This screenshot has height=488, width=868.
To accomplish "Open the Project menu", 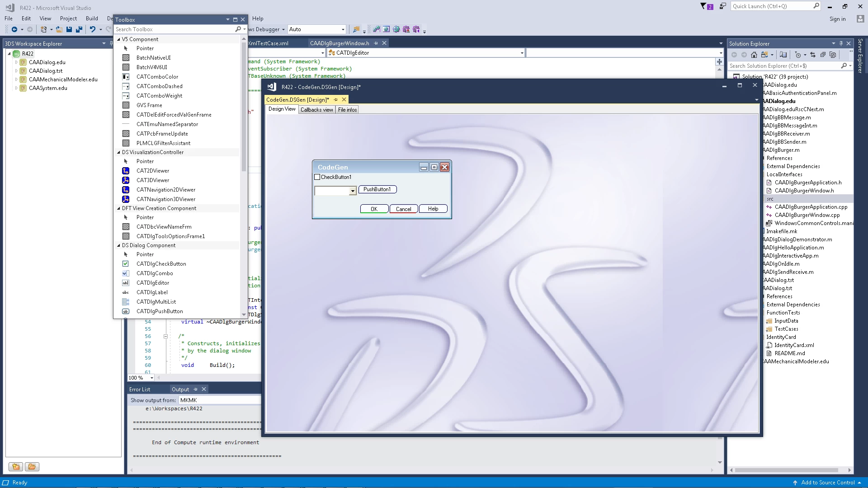I will tap(68, 19).
